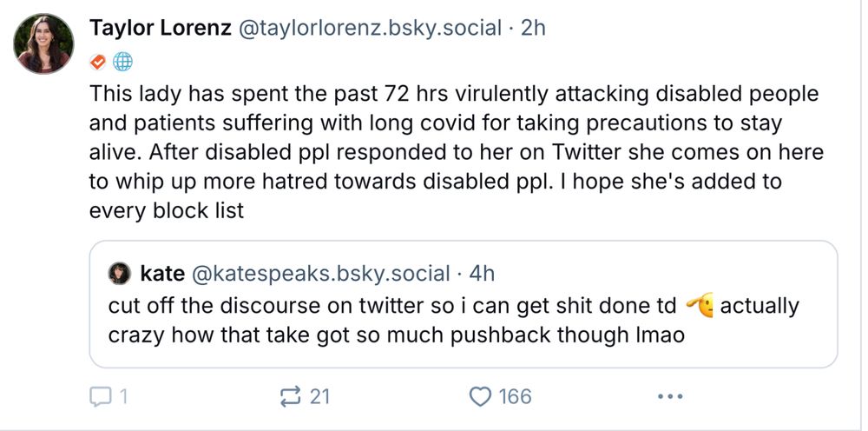Click the repost count of 21
The height and width of the screenshot is (431, 868).
(319, 396)
